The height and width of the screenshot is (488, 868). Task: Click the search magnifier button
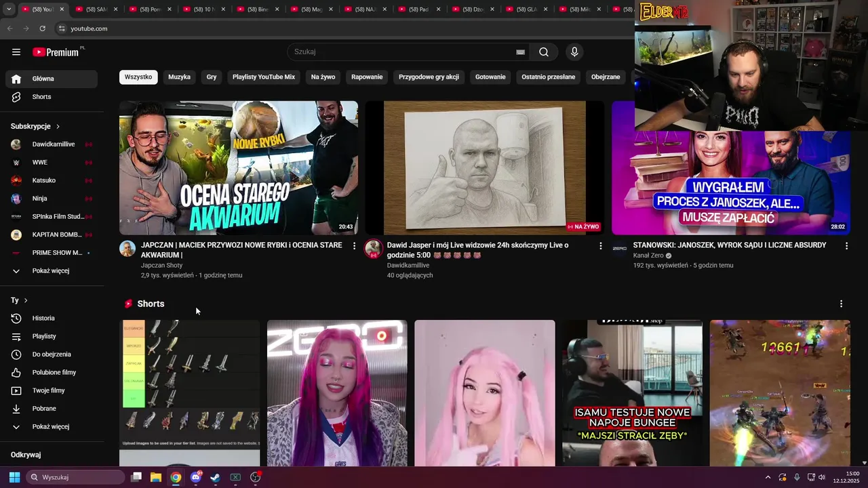(x=544, y=52)
